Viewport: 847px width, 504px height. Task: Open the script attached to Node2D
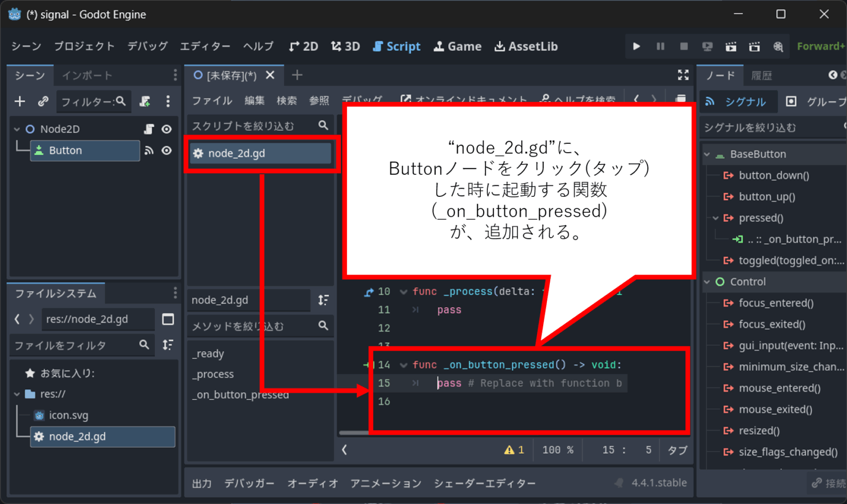pos(148,128)
